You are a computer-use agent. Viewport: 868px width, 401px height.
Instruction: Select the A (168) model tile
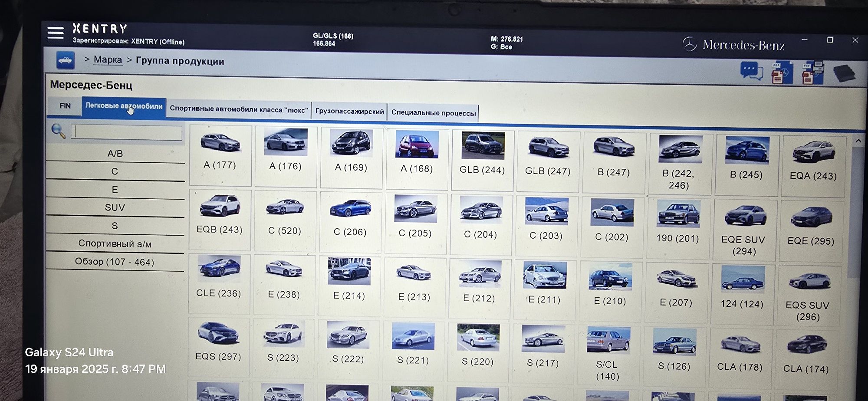(x=417, y=159)
